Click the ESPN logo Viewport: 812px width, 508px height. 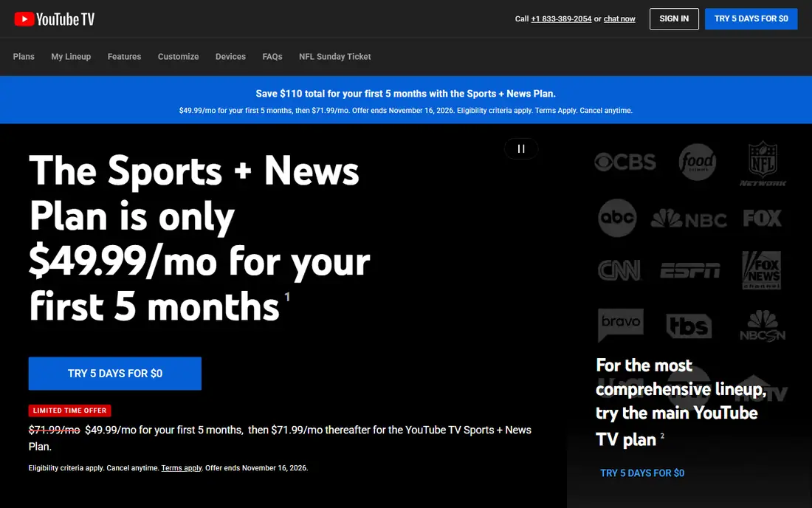tap(689, 270)
